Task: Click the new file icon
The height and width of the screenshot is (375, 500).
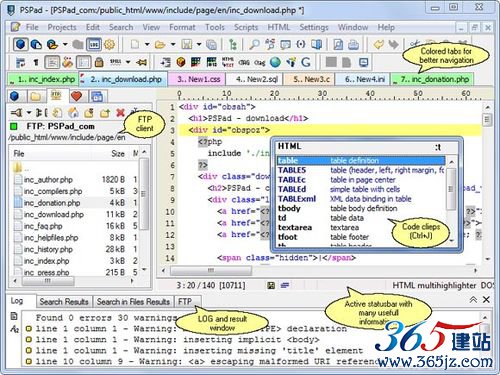Action: click(135, 44)
